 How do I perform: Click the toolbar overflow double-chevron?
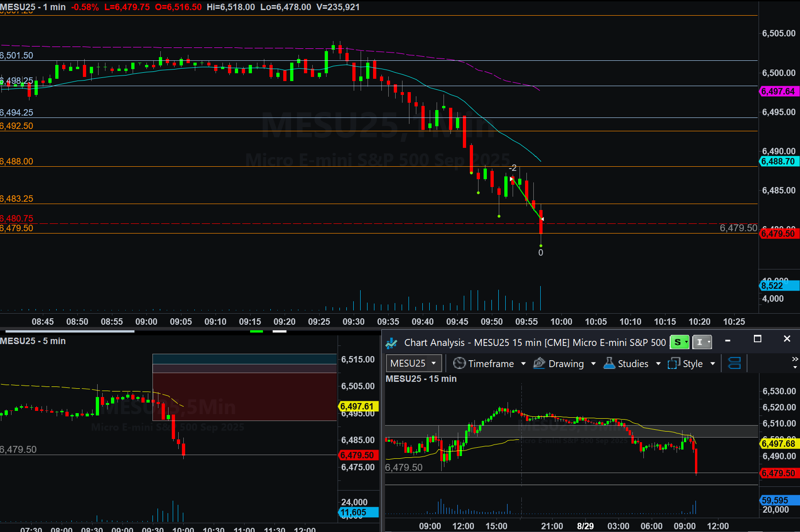point(794,359)
